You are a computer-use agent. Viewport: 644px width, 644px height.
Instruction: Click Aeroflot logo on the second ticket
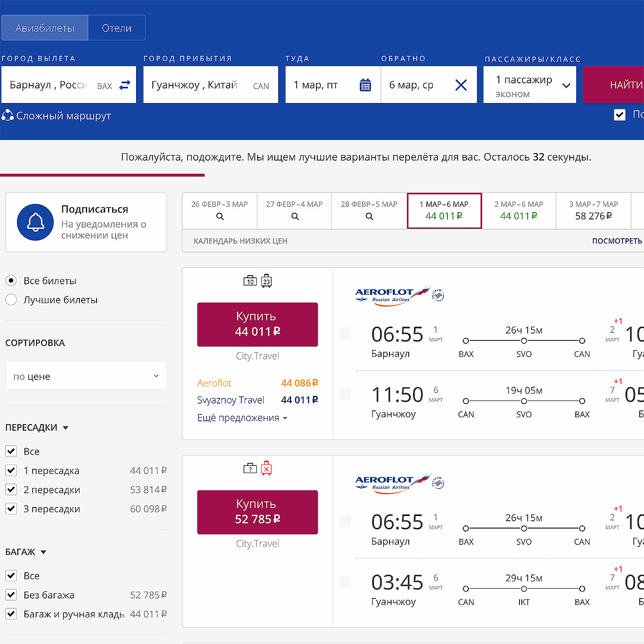pyautogui.click(x=392, y=483)
